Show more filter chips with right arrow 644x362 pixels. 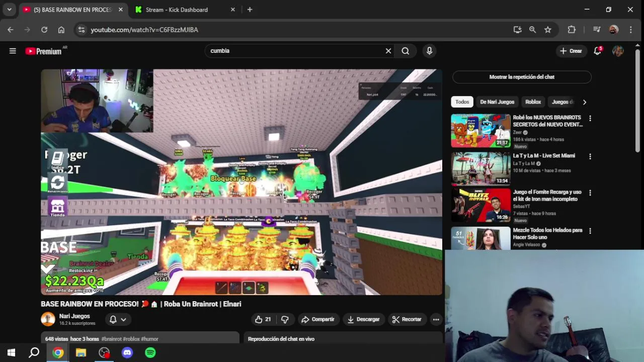coord(584,102)
